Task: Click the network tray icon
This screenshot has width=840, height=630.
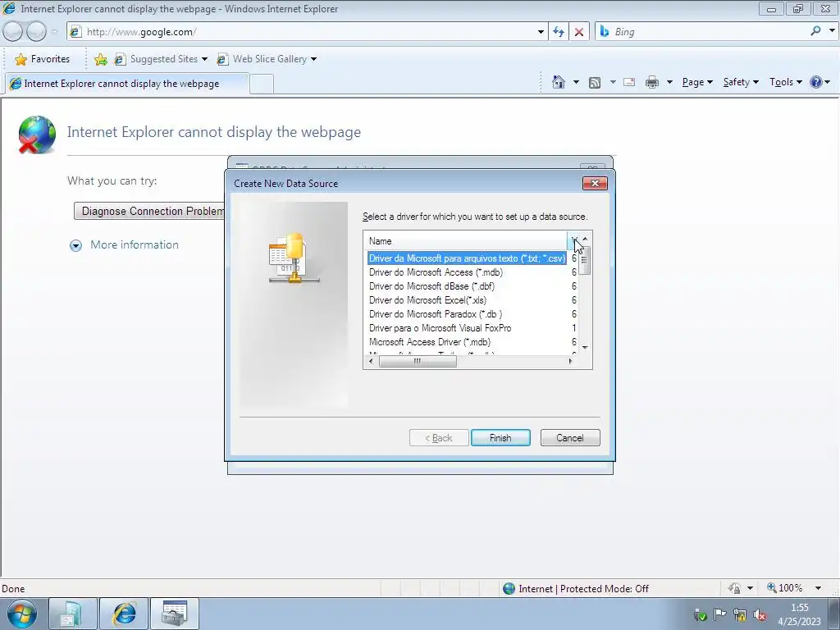Action: [x=740, y=615]
